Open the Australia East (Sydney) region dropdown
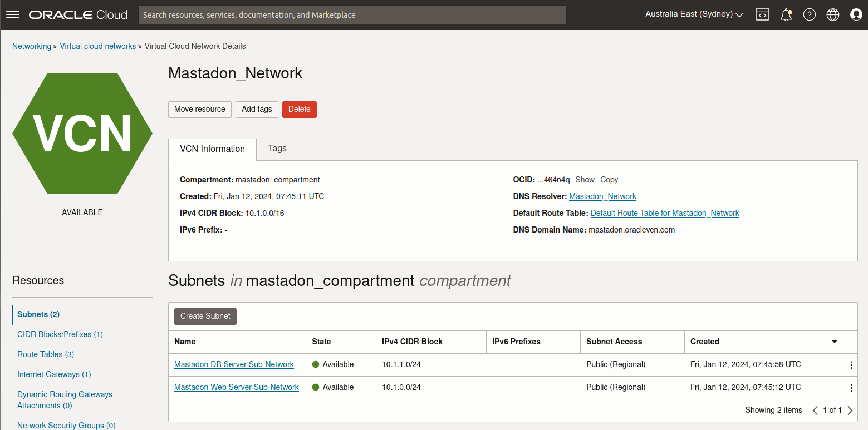The height and width of the screenshot is (430, 868). [x=694, y=14]
